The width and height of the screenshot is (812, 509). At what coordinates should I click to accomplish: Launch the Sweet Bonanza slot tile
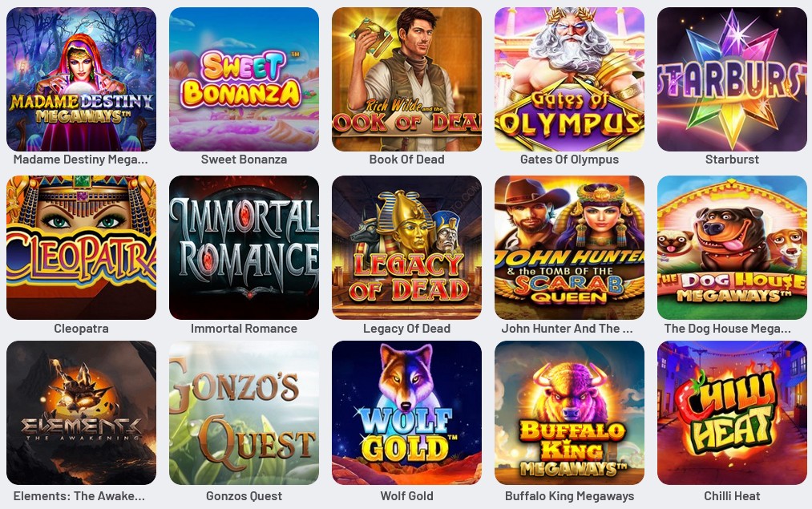(244, 79)
